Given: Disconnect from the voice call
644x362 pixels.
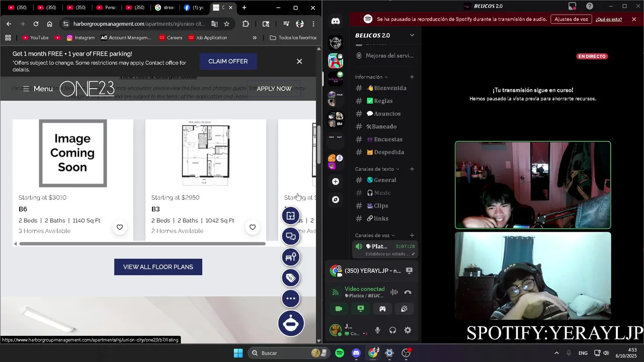Looking at the screenshot, I should click(x=408, y=292).
